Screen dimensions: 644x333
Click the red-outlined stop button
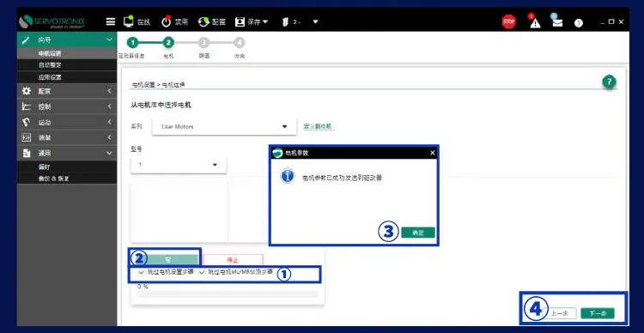click(x=233, y=260)
